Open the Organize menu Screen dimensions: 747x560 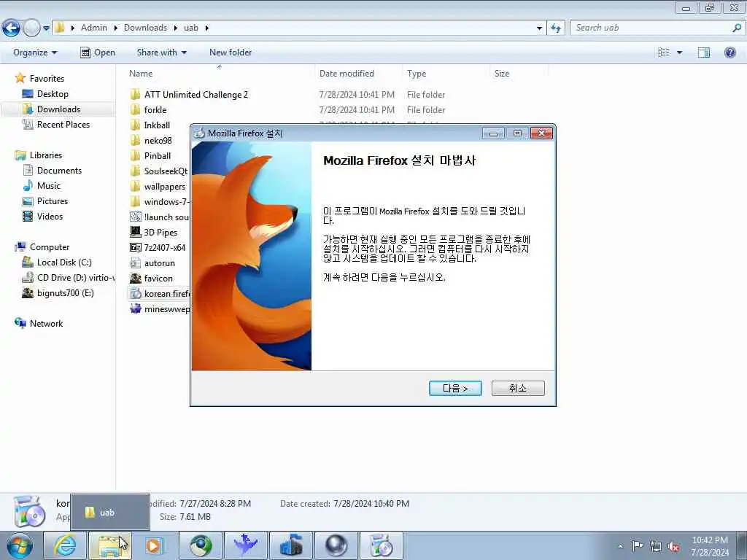click(x=35, y=52)
